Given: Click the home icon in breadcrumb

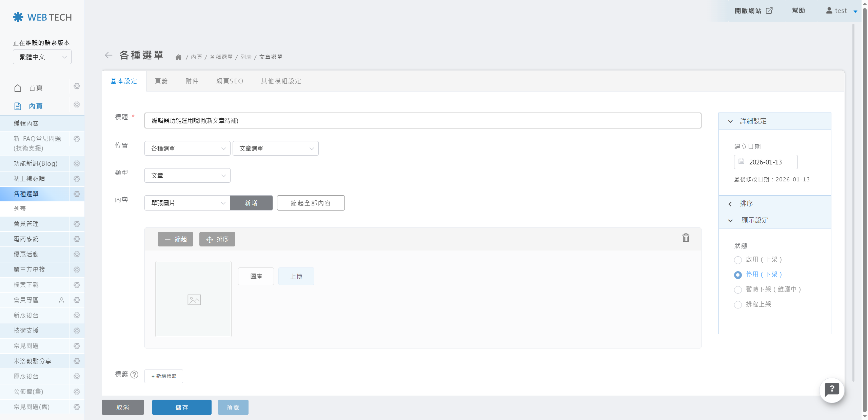Looking at the screenshot, I should [x=178, y=57].
